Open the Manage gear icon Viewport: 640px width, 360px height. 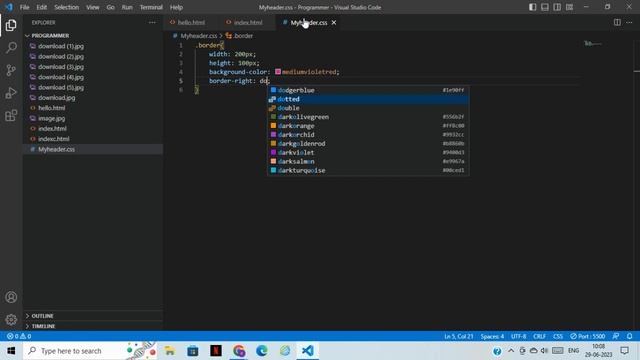click(x=11, y=319)
